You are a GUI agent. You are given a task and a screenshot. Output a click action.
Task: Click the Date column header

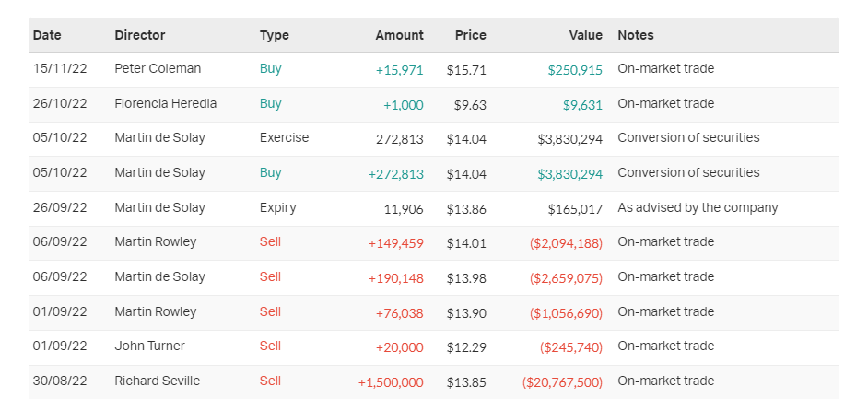(x=47, y=35)
